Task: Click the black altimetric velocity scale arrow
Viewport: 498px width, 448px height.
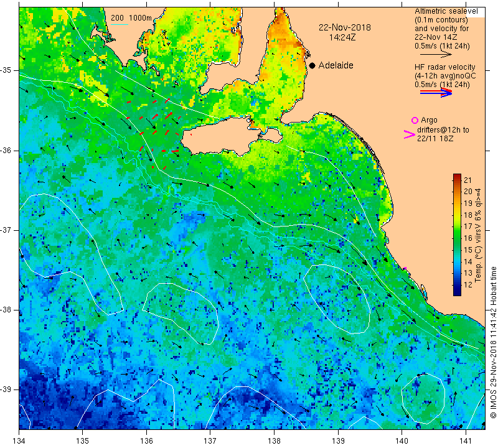Action: [x=436, y=55]
